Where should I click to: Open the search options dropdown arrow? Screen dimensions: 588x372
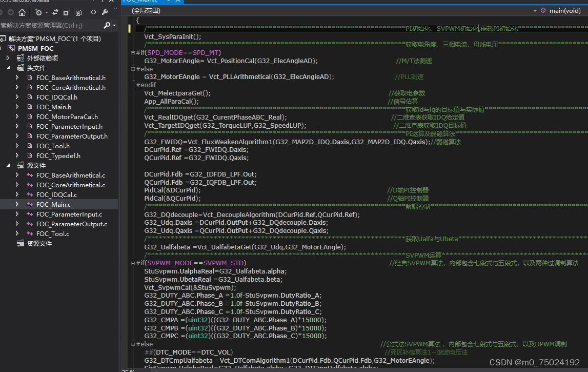click(x=114, y=25)
